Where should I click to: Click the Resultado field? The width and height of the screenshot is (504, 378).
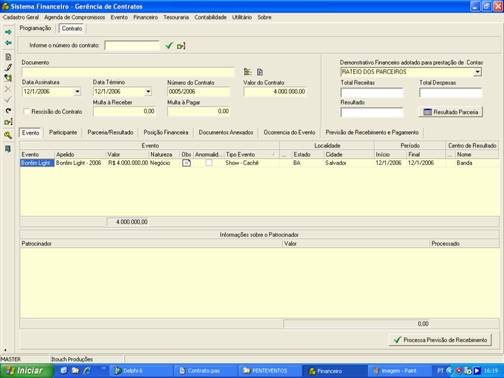tap(372, 112)
